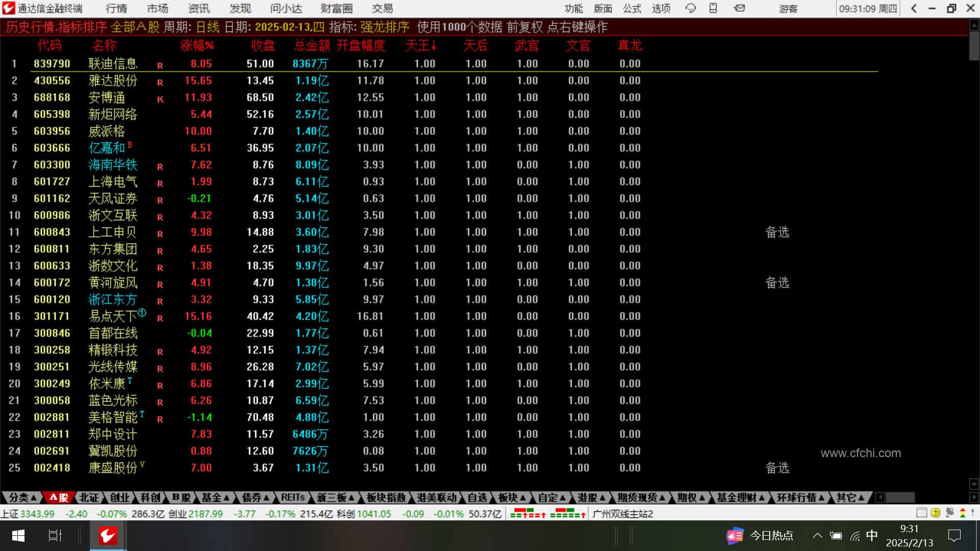Click the 涨幅% column header
This screenshot has height=551, width=980.
pos(197,45)
